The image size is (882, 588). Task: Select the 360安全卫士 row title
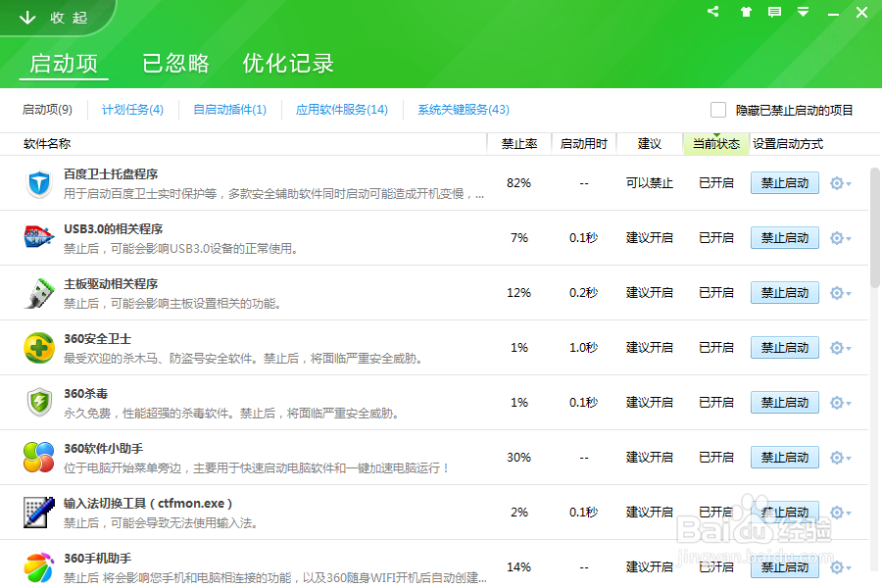(97, 339)
